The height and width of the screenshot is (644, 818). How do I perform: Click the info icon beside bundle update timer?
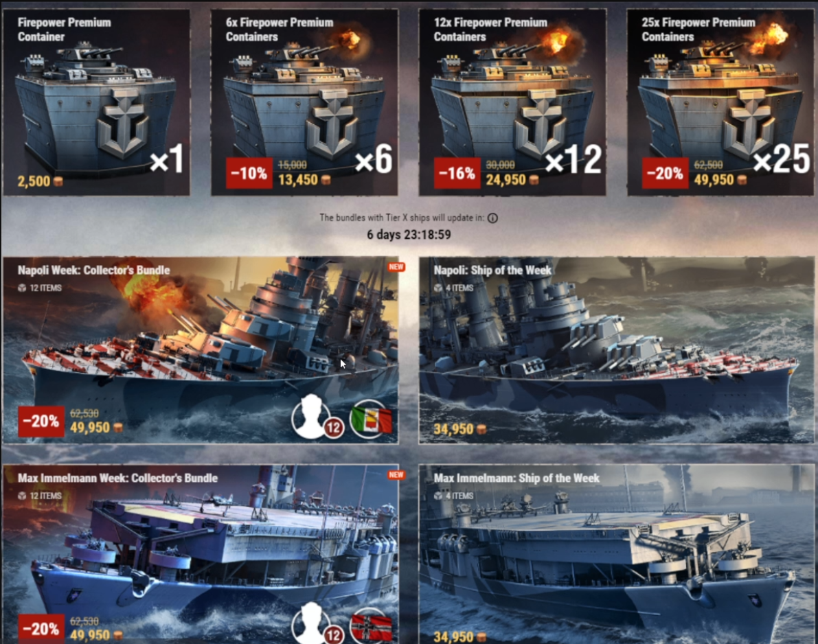(x=492, y=218)
